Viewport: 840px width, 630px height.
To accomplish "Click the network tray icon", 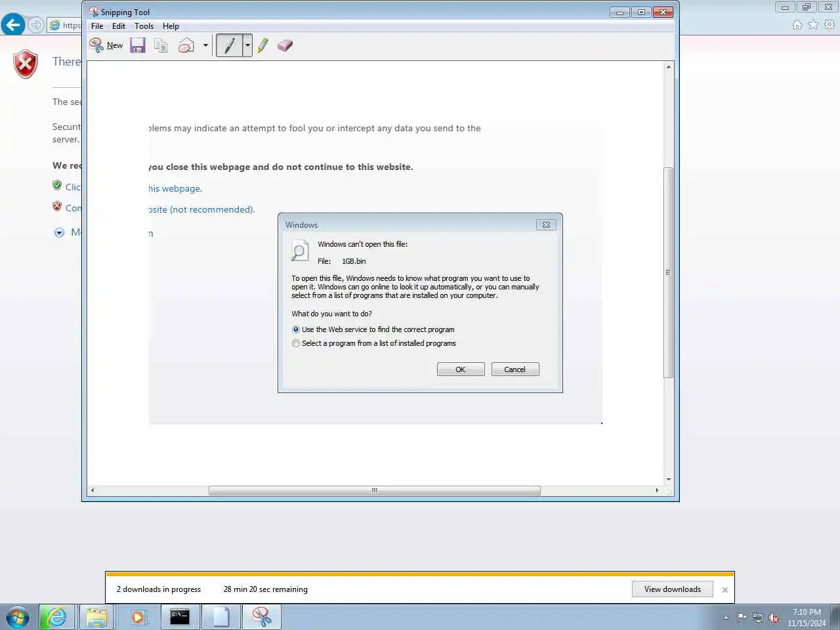I will point(758,618).
